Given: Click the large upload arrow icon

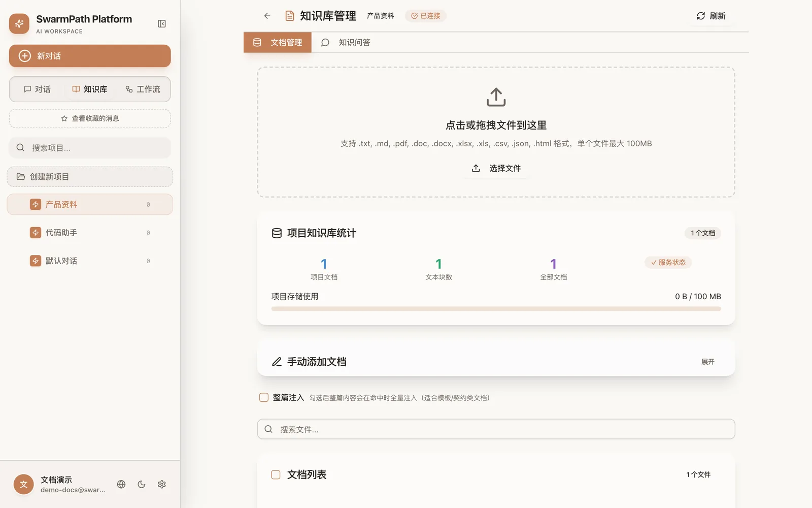Looking at the screenshot, I should click(x=496, y=97).
